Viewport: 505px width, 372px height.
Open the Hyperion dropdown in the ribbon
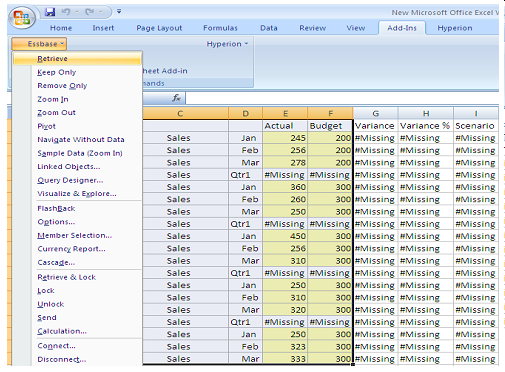[x=227, y=44]
